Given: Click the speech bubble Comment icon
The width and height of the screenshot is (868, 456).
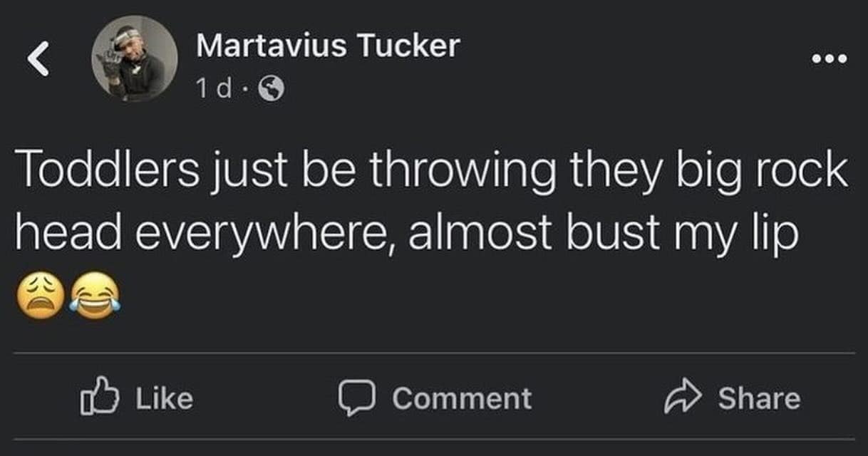Looking at the screenshot, I should tap(356, 398).
